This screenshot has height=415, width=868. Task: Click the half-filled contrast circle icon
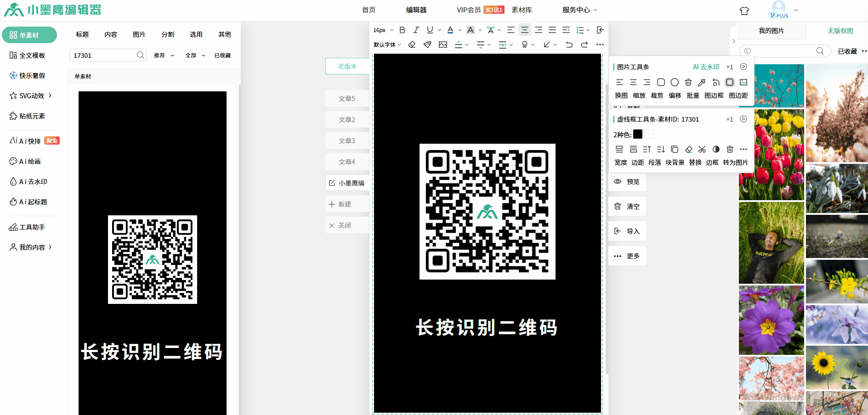coord(716,149)
